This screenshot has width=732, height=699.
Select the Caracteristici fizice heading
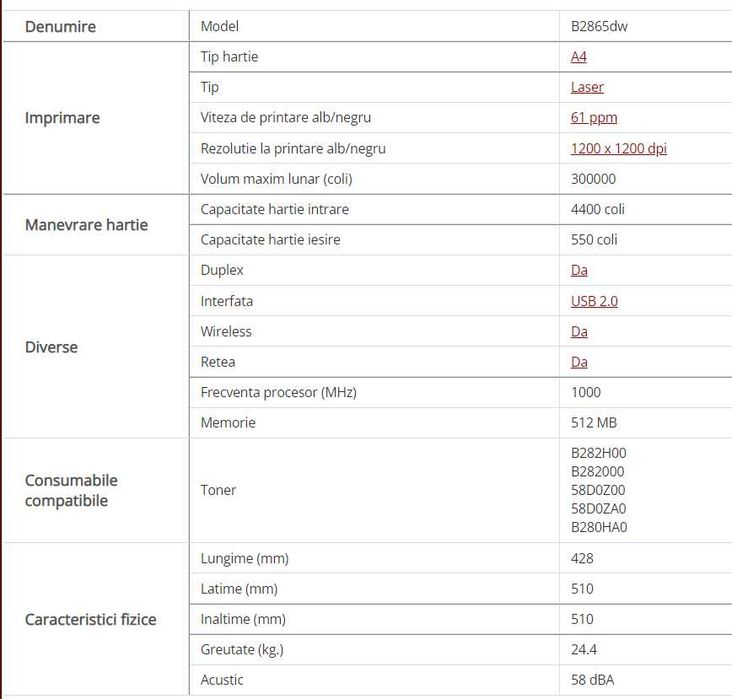91,620
